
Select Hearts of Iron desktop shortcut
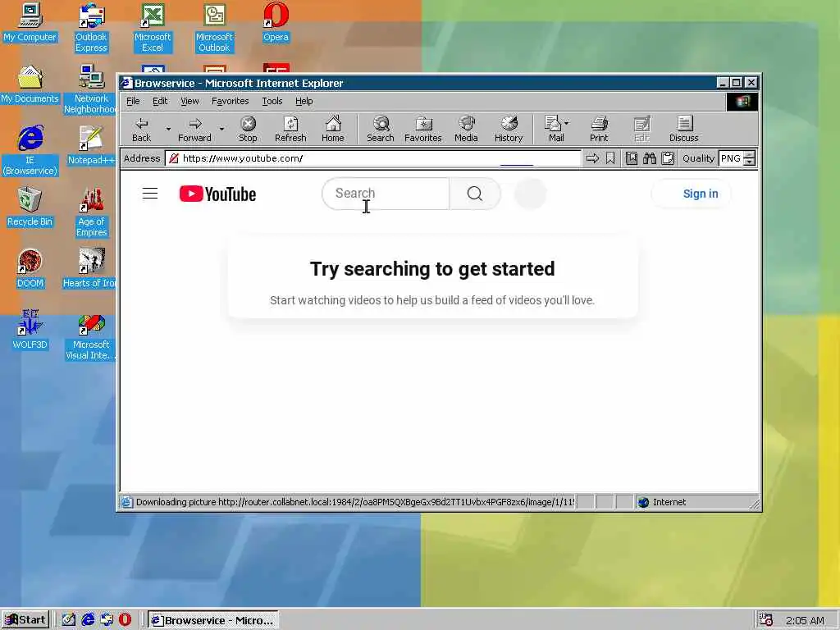(x=90, y=269)
